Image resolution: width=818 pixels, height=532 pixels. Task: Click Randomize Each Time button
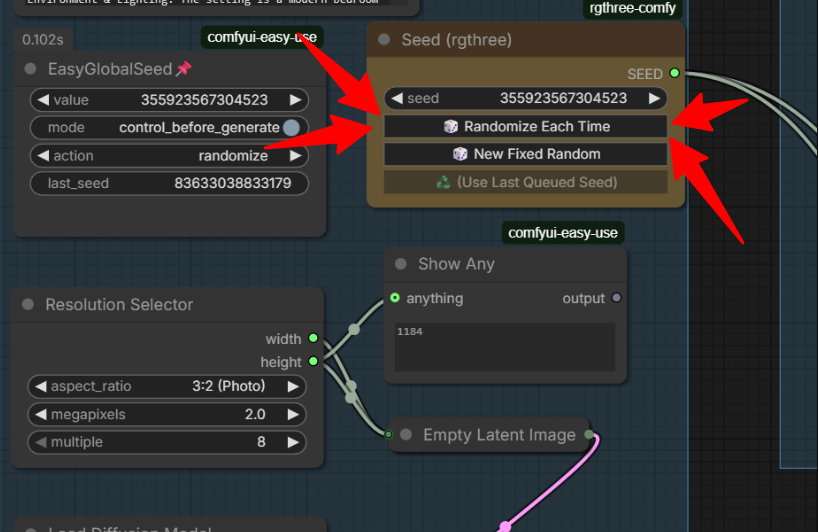tap(526, 127)
